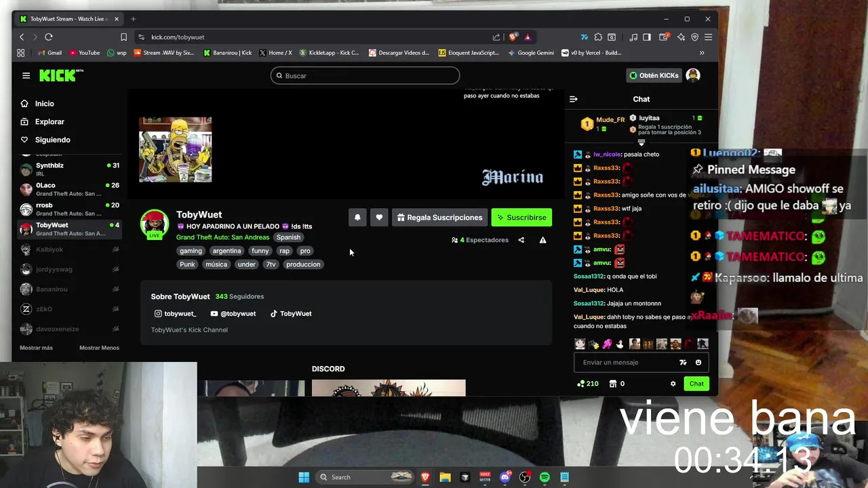Click the Windows taskbar Search box

[x=365, y=477]
